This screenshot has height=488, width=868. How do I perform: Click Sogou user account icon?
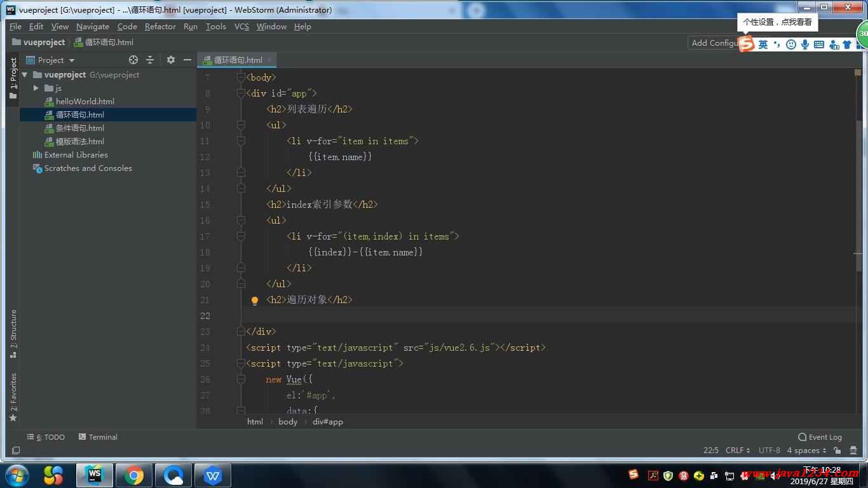834,44
